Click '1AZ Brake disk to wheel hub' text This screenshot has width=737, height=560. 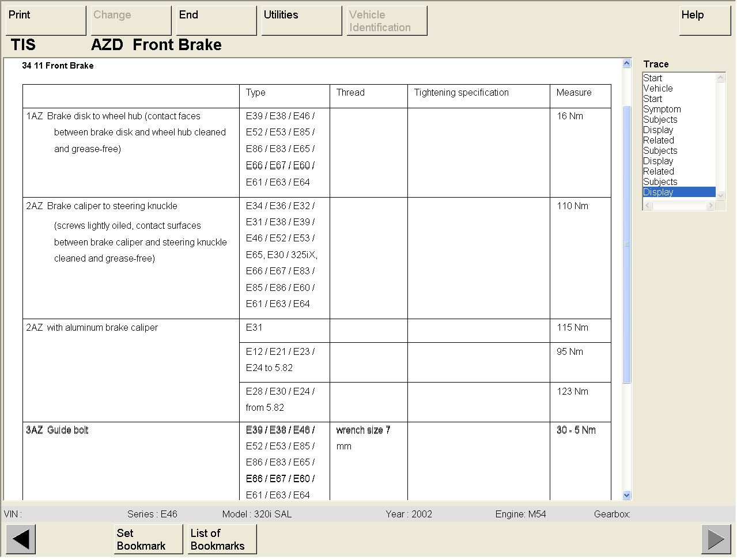click(114, 116)
